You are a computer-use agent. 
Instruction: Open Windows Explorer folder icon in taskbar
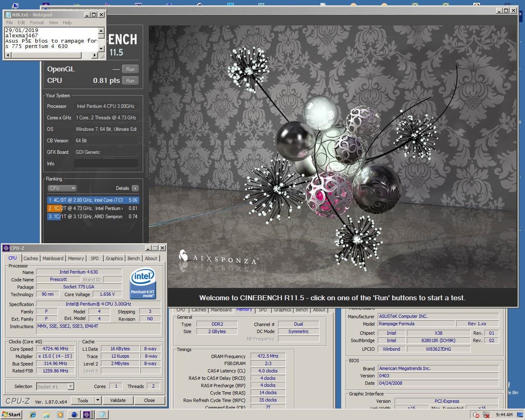tap(46, 415)
